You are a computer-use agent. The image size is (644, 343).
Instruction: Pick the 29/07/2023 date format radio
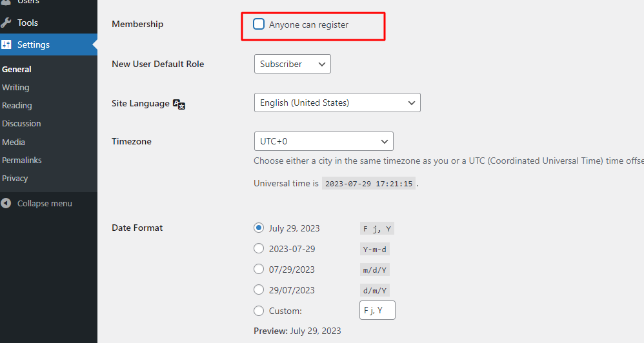point(259,289)
